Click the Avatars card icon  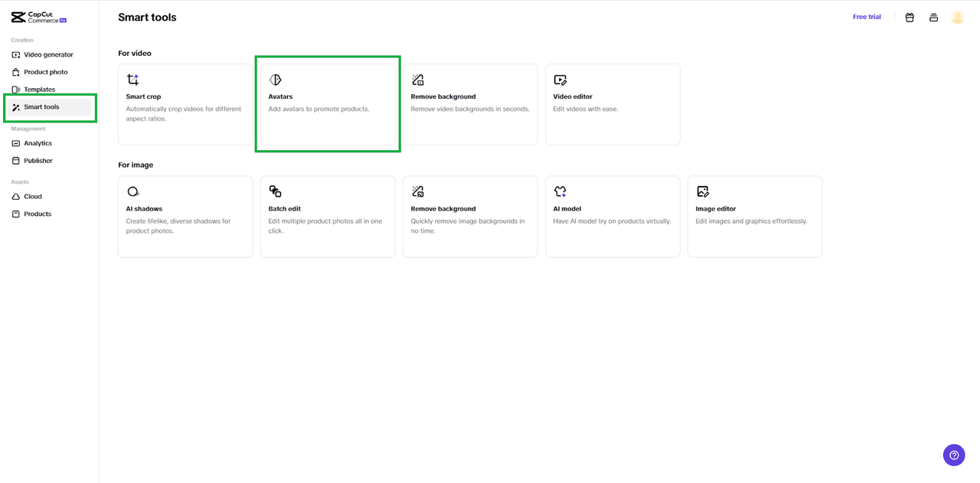pyautogui.click(x=276, y=80)
